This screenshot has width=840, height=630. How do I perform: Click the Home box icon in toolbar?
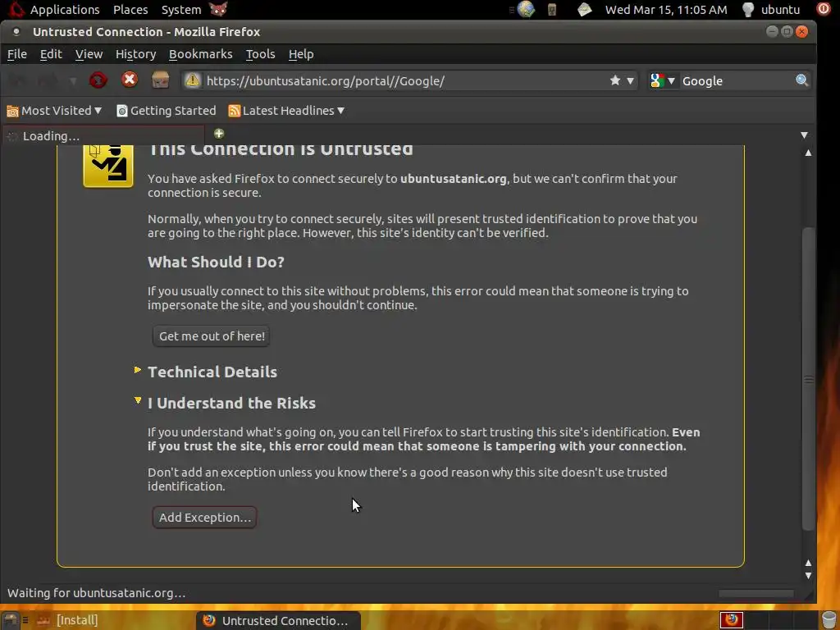160,80
